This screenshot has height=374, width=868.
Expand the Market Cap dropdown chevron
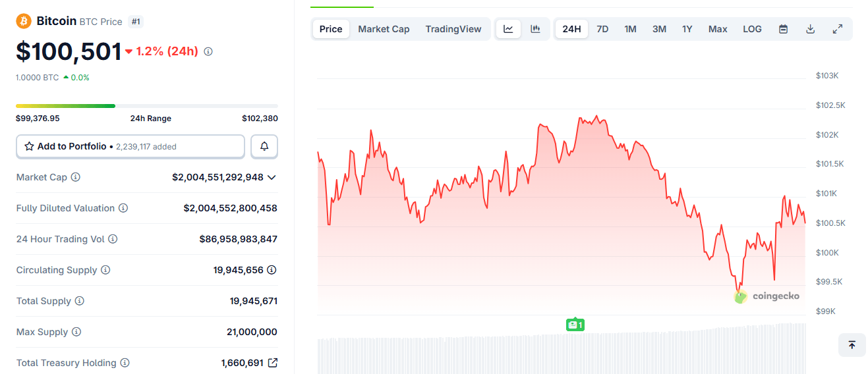272,177
